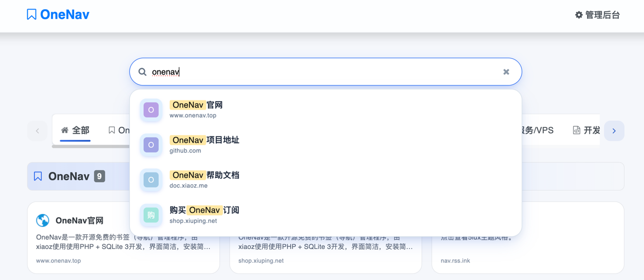Select the 购买OneNav订阅 search suggestion
This screenshot has height=280, width=644.
[x=325, y=214]
